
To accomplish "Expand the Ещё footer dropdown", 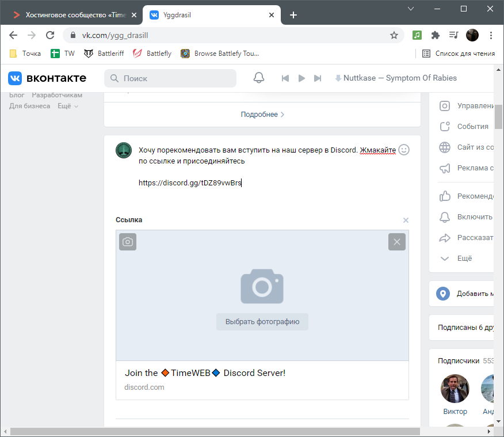I will [68, 106].
